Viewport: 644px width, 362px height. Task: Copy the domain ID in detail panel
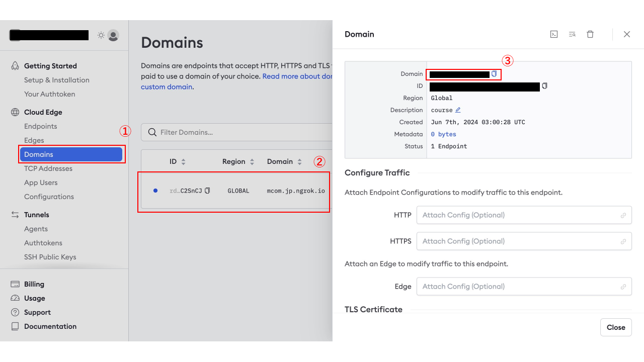tap(544, 86)
